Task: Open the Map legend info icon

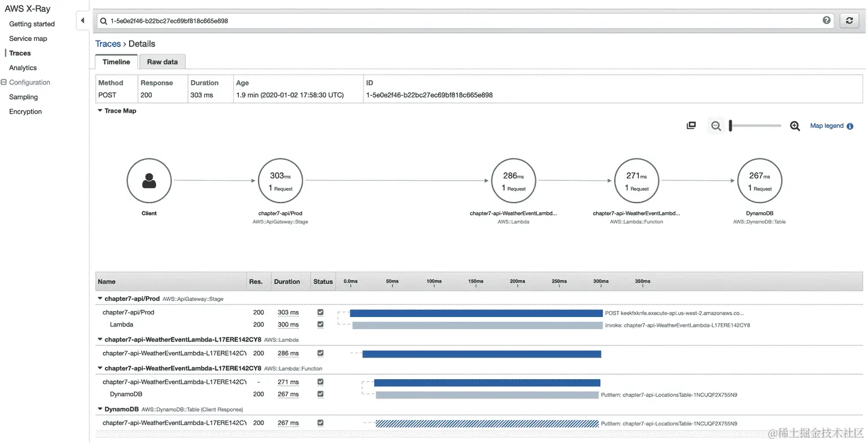Action: click(x=850, y=127)
